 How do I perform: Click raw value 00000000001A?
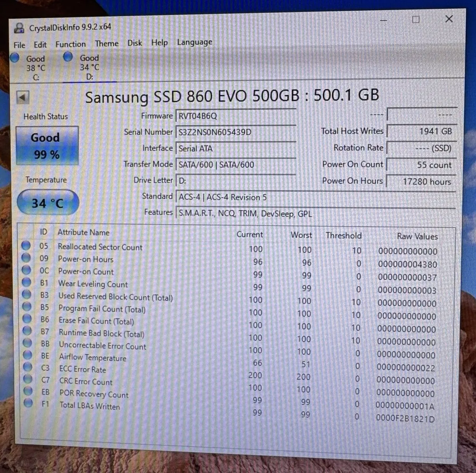pyautogui.click(x=405, y=406)
